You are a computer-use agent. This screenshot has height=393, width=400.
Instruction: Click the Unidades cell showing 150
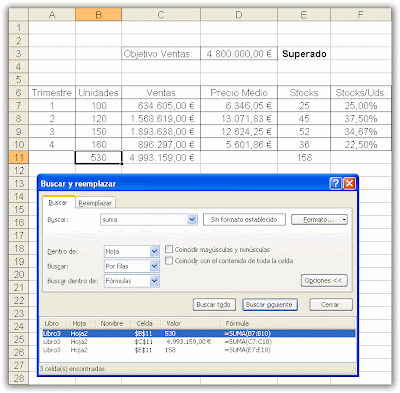(99, 132)
